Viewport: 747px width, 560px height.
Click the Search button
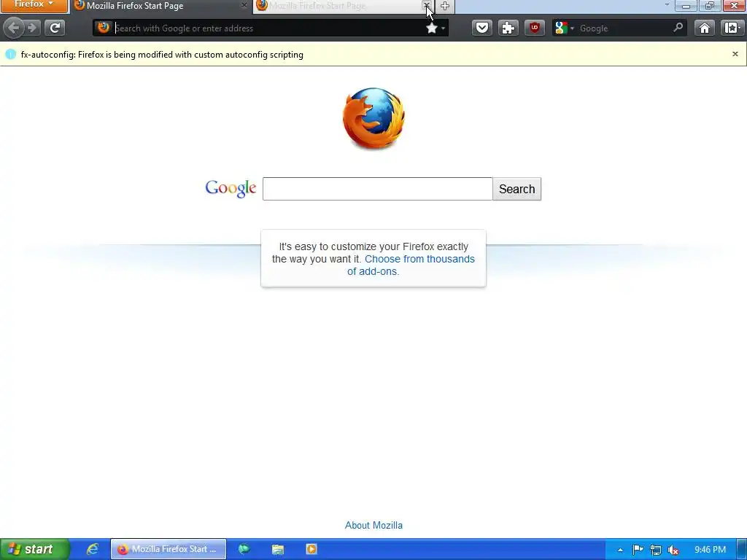(517, 189)
